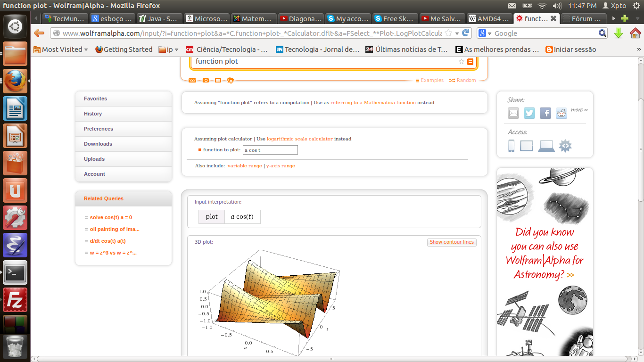Open Account in the sidebar

pos(124,174)
